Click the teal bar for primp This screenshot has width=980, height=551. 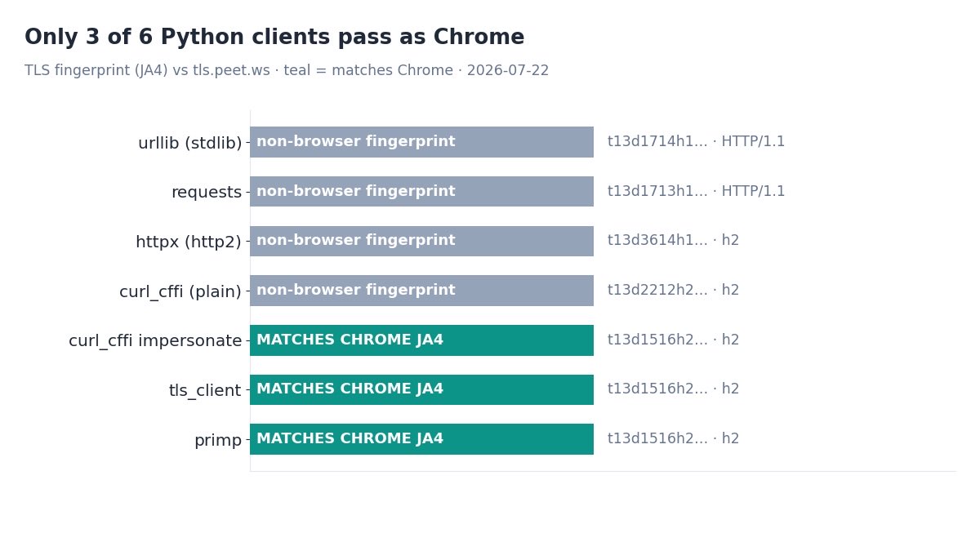click(x=421, y=439)
